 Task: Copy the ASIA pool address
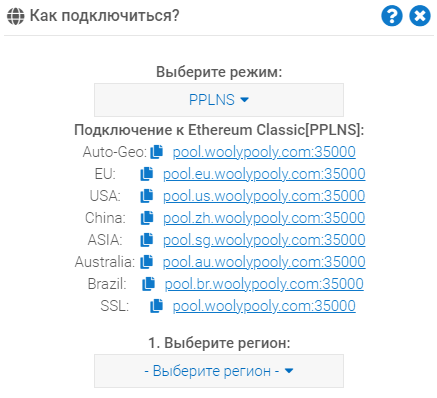[x=147, y=240]
